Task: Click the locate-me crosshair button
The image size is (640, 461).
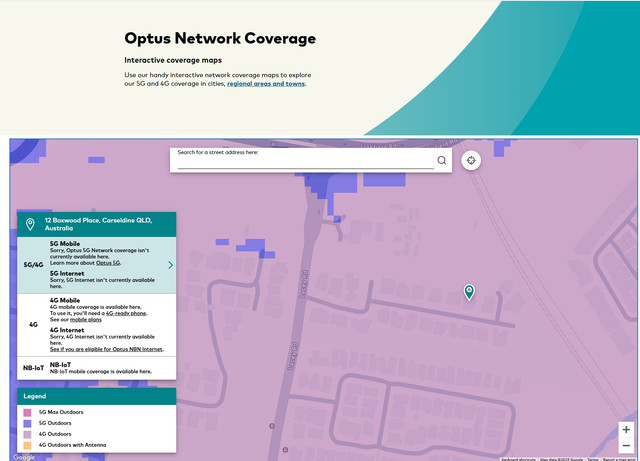Action: pyautogui.click(x=471, y=160)
